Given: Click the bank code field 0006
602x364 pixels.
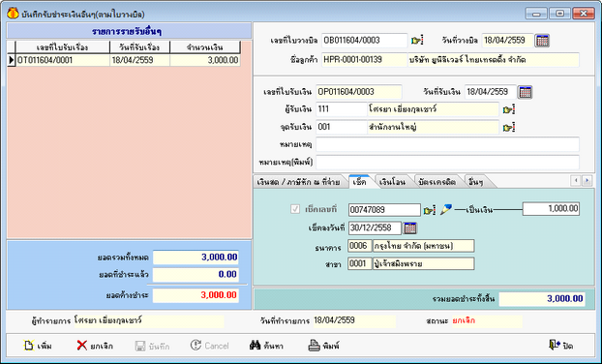Looking at the screenshot, I should pos(359,246).
